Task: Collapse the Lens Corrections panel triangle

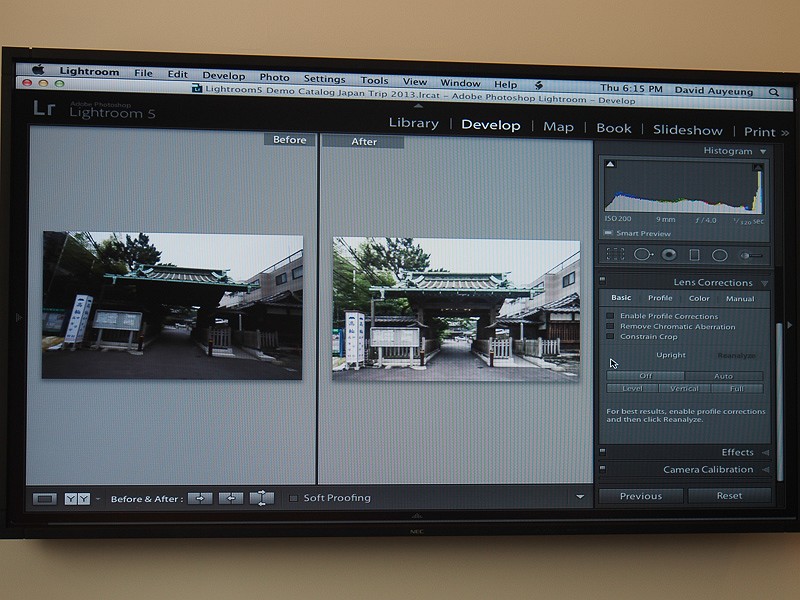Action: (x=764, y=283)
